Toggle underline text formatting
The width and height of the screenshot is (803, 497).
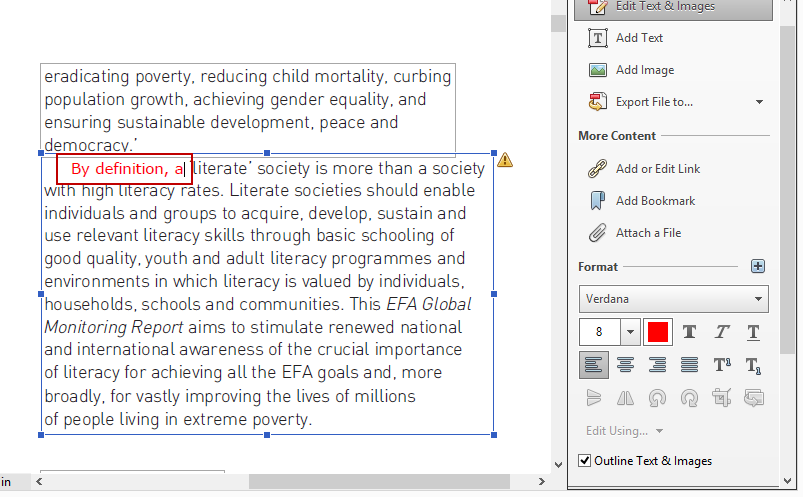[753, 333]
